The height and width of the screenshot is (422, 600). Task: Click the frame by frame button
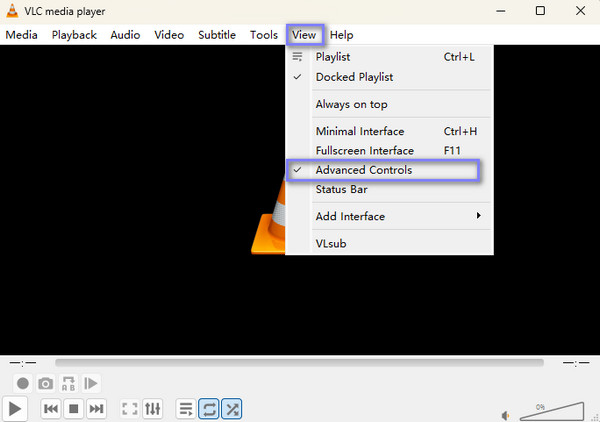[x=91, y=383]
